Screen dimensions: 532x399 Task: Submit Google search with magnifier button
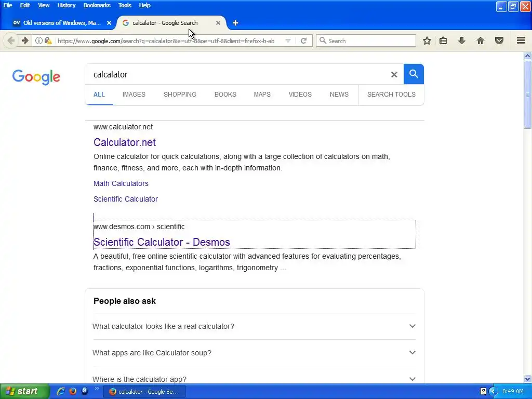pyautogui.click(x=414, y=74)
